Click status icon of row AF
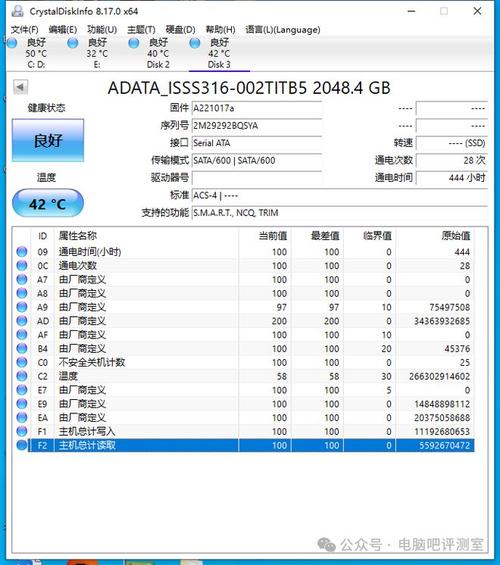This screenshot has height=565, width=500. (22, 334)
